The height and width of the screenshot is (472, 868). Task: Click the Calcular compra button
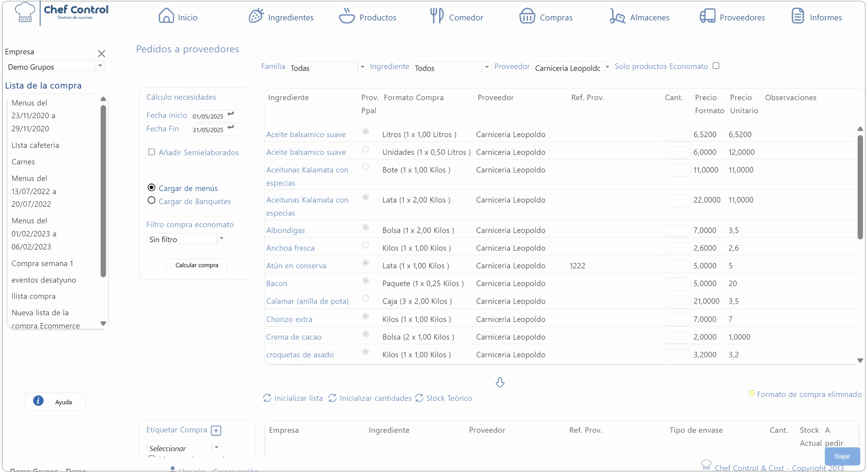point(197,265)
